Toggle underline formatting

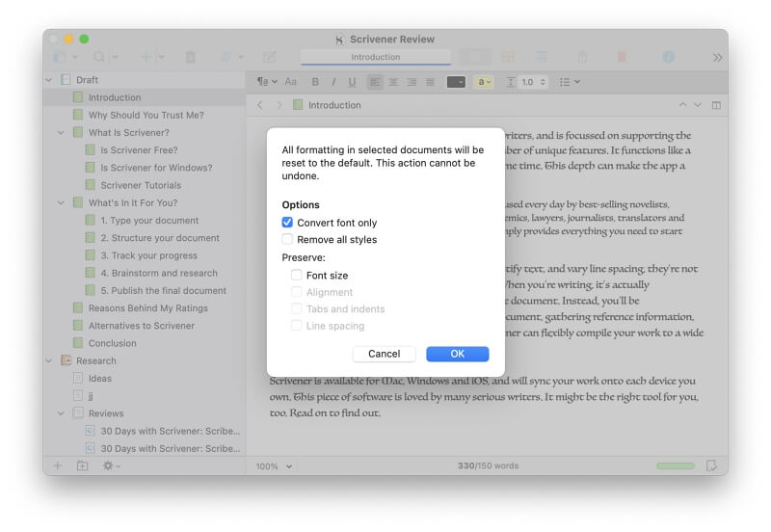(x=352, y=82)
